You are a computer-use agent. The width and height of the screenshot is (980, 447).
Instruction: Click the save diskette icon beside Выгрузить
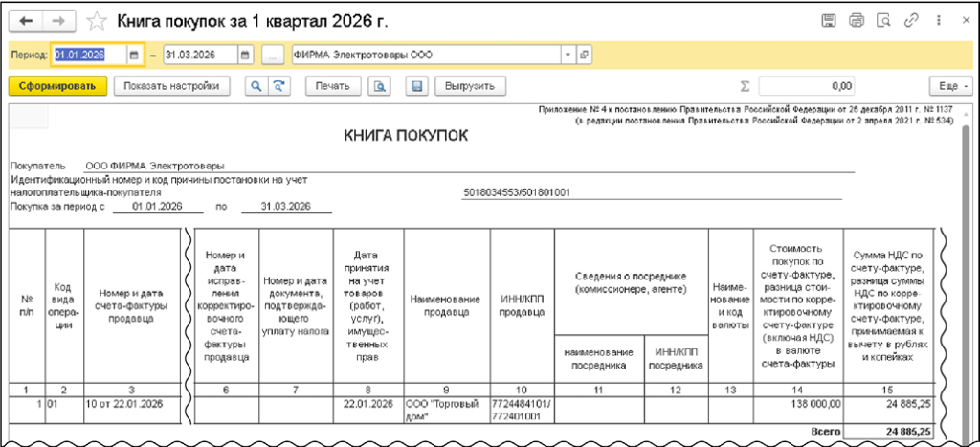416,86
